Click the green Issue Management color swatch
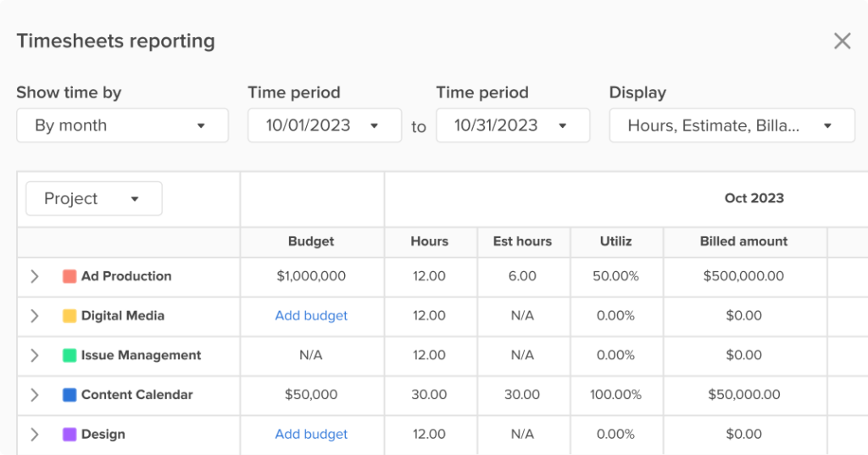868x455 pixels. click(70, 355)
